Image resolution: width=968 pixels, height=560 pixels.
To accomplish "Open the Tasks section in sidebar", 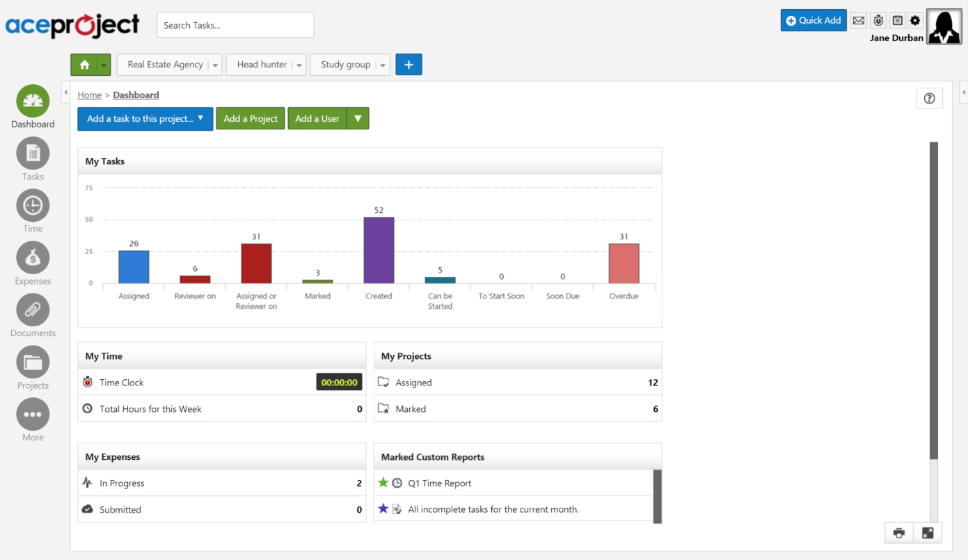I will point(33,154).
